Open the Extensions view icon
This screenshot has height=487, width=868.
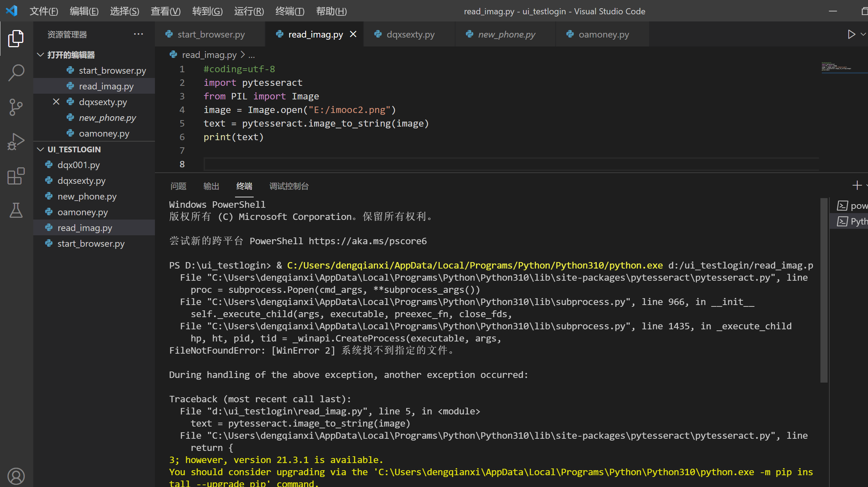click(x=16, y=176)
